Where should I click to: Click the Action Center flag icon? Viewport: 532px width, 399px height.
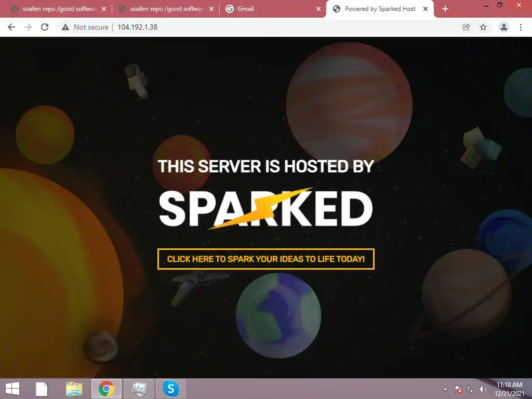458,389
